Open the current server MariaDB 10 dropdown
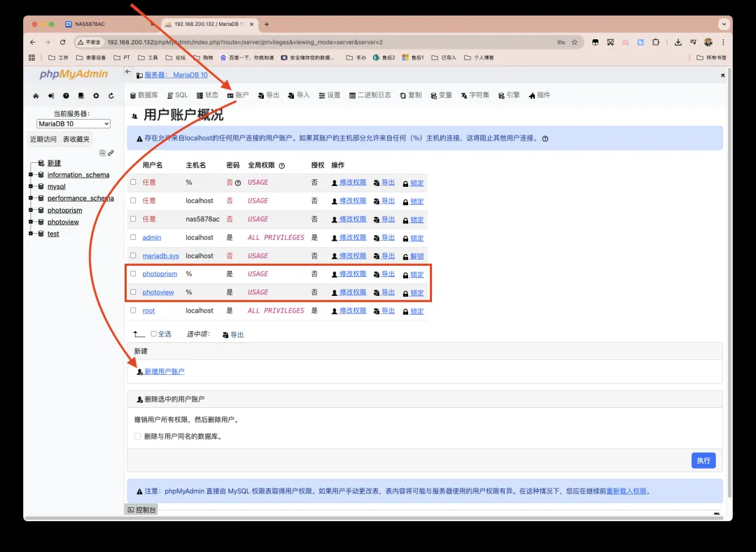 [x=73, y=124]
